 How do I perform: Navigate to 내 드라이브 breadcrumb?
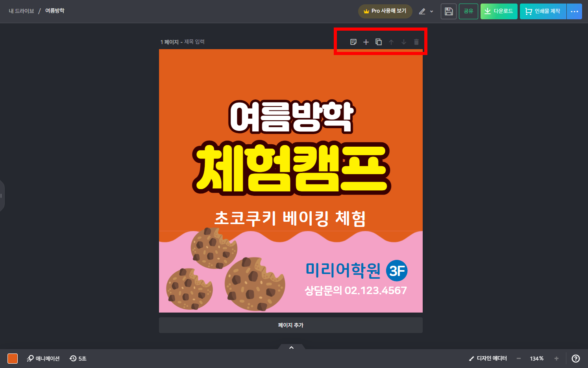tap(21, 11)
